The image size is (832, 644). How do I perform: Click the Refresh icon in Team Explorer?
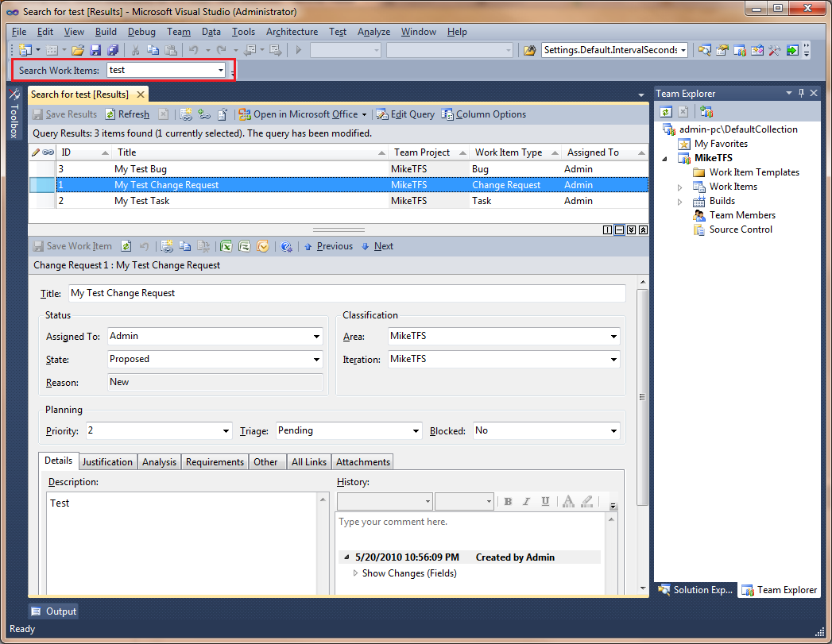[666, 112]
